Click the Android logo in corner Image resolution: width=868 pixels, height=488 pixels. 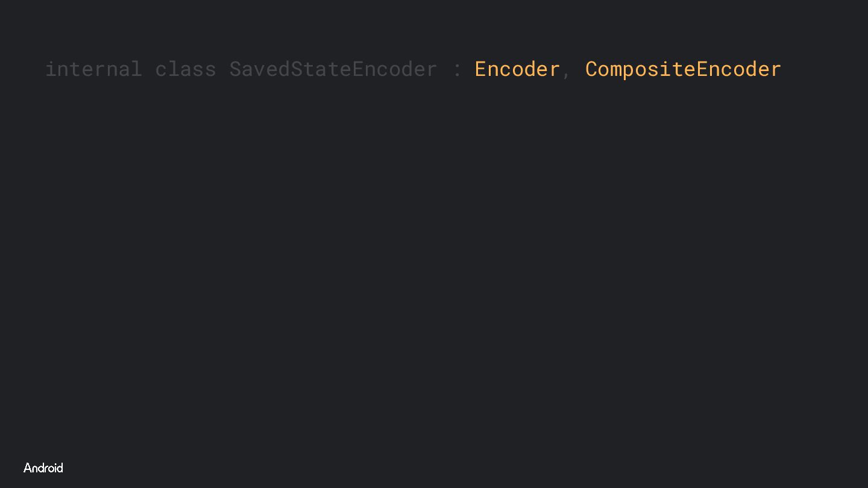43,468
